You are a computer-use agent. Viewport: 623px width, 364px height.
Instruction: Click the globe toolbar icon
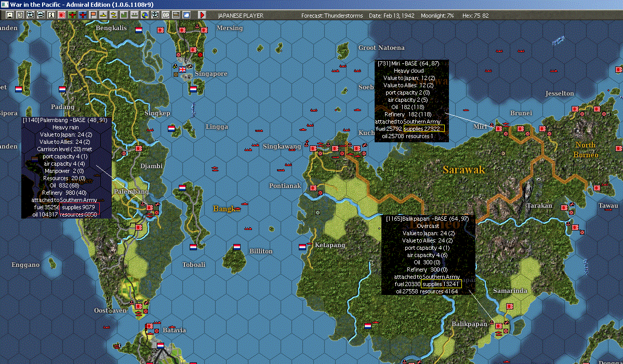click(144, 15)
